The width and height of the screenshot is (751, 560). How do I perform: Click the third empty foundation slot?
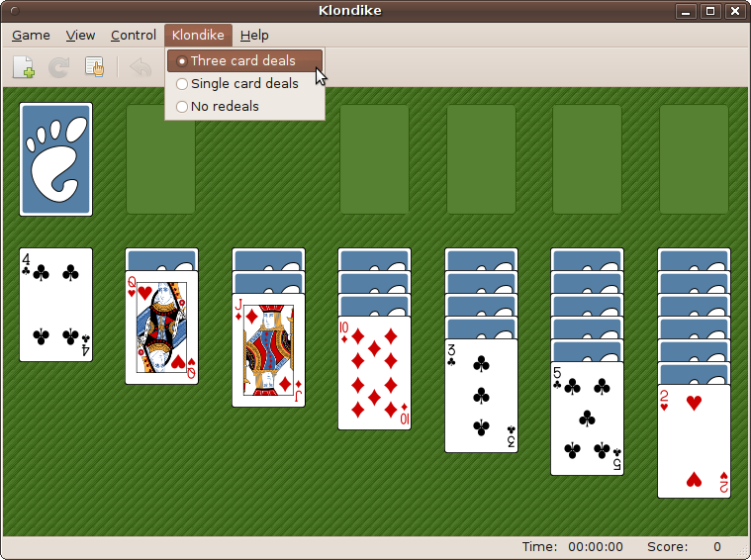587,159
